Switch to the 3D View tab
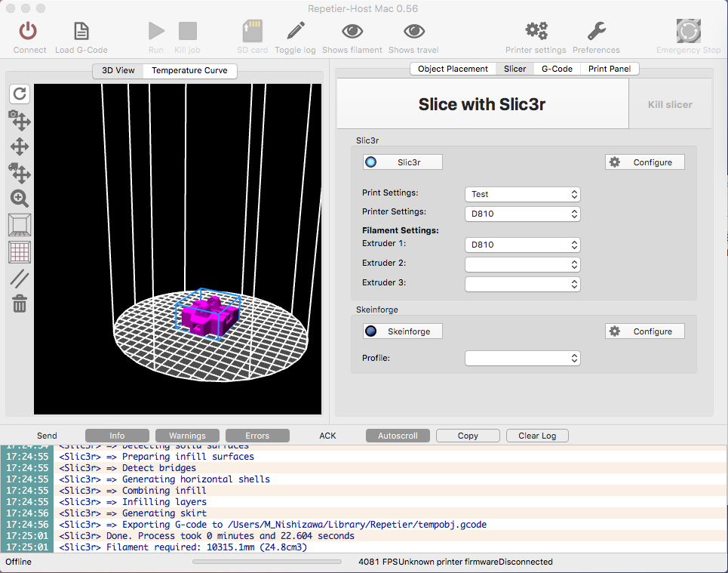The height and width of the screenshot is (573, 728). pyautogui.click(x=118, y=70)
